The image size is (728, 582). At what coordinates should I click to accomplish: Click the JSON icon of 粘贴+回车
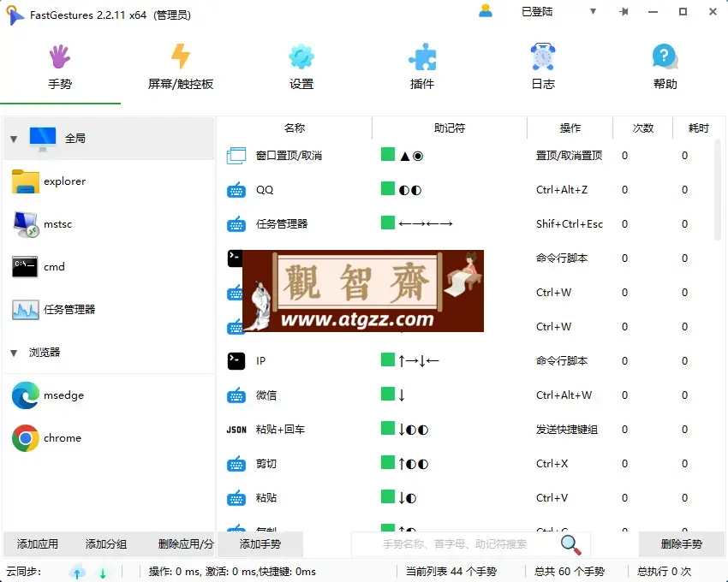(236, 430)
